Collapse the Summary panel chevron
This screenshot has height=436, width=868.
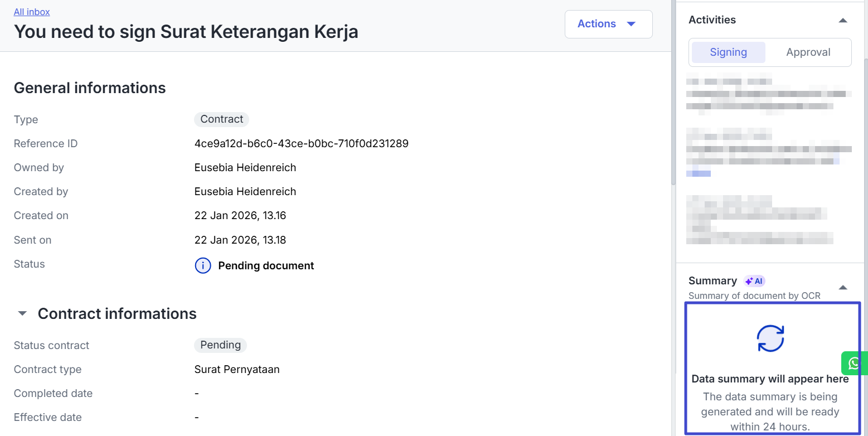842,288
